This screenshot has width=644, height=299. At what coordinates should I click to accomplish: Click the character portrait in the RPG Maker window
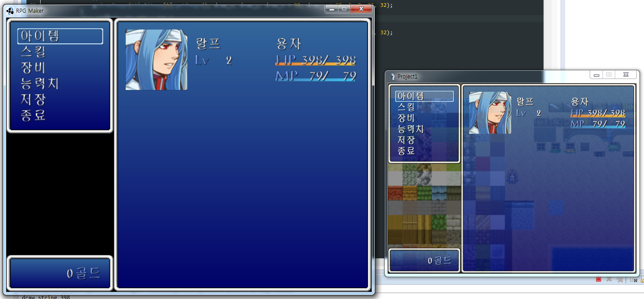pos(157,60)
